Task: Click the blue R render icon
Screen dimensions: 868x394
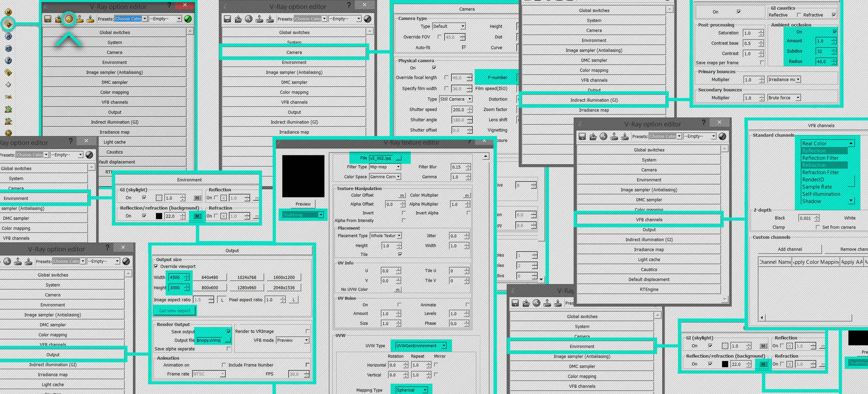Action: (8, 36)
